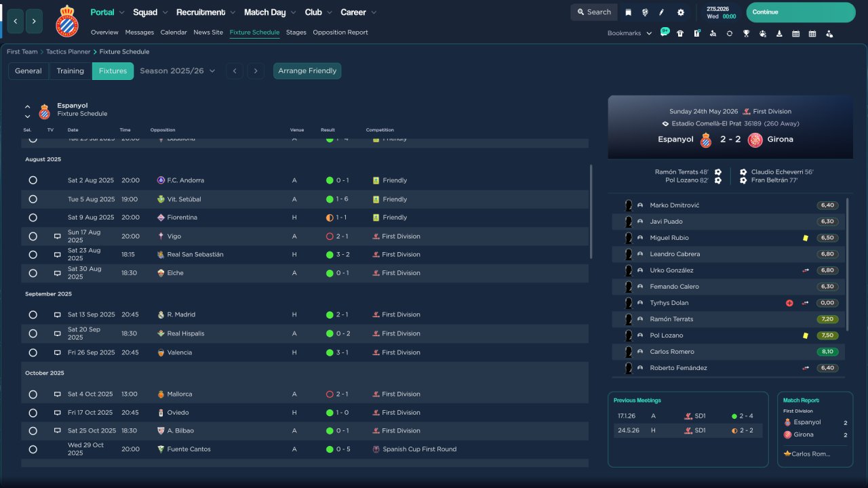Select the Real Hispalis fixture radio button
868x488 pixels.
click(33, 333)
